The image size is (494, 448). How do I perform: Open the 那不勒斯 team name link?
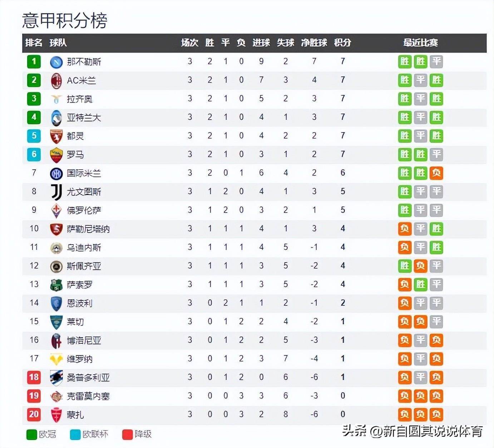pyautogui.click(x=84, y=62)
